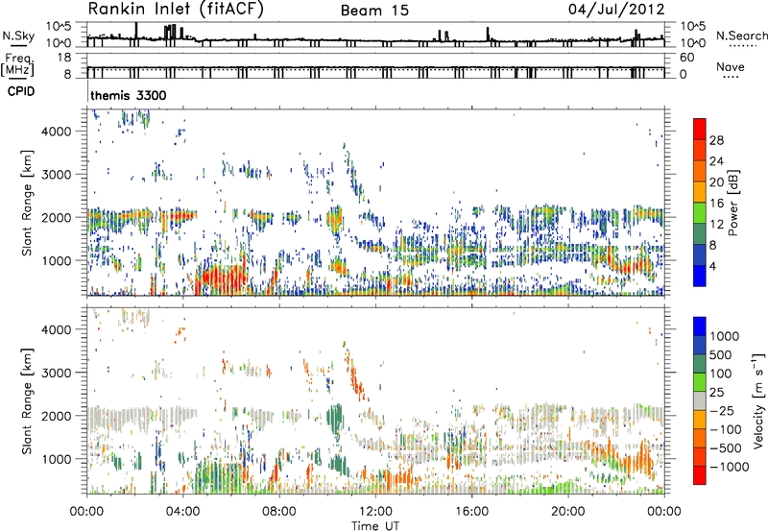
Task: Click the "100" tick on the velocity colorbar
Action: coord(721,374)
